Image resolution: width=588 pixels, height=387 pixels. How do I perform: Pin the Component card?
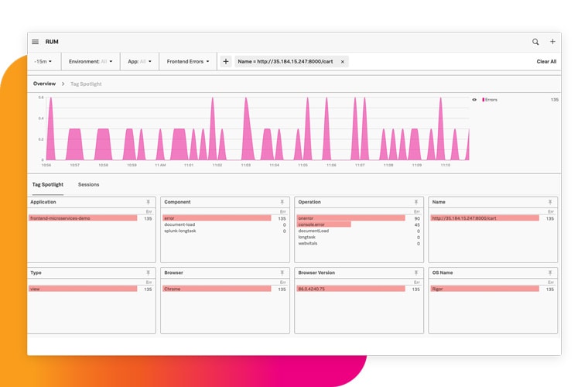tap(282, 202)
